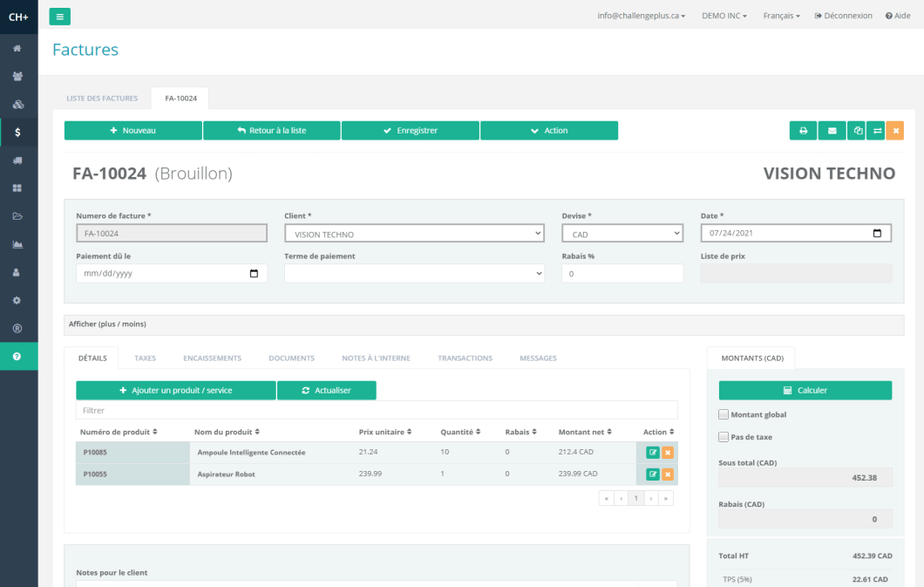Open the Liste des factures tab
Viewport: 924px width, 587px height.
[102, 99]
